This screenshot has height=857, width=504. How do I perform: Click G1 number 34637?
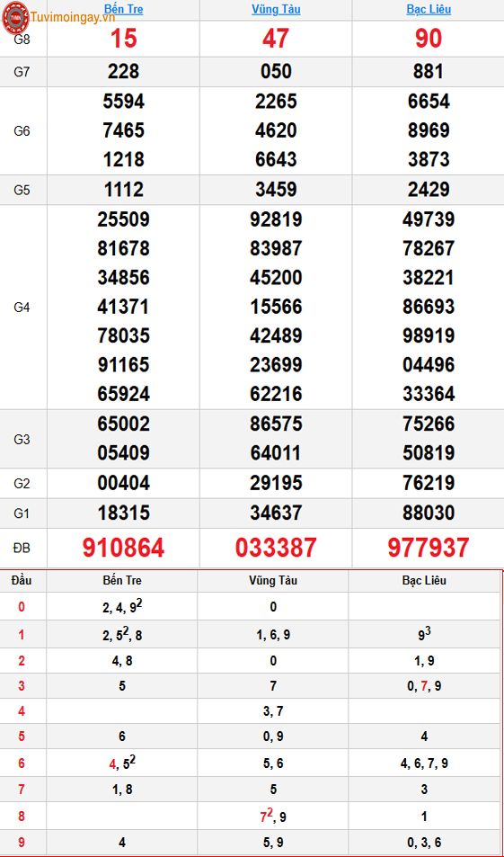[276, 513]
